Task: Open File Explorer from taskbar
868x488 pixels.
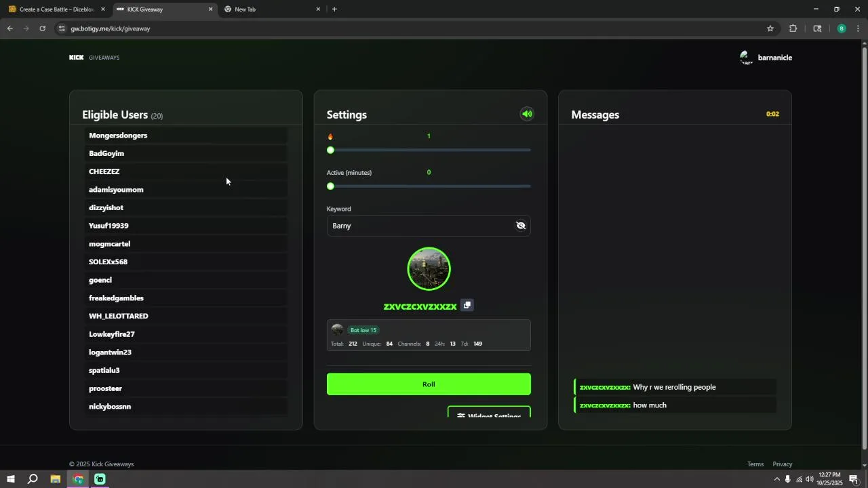Action: click(x=56, y=479)
